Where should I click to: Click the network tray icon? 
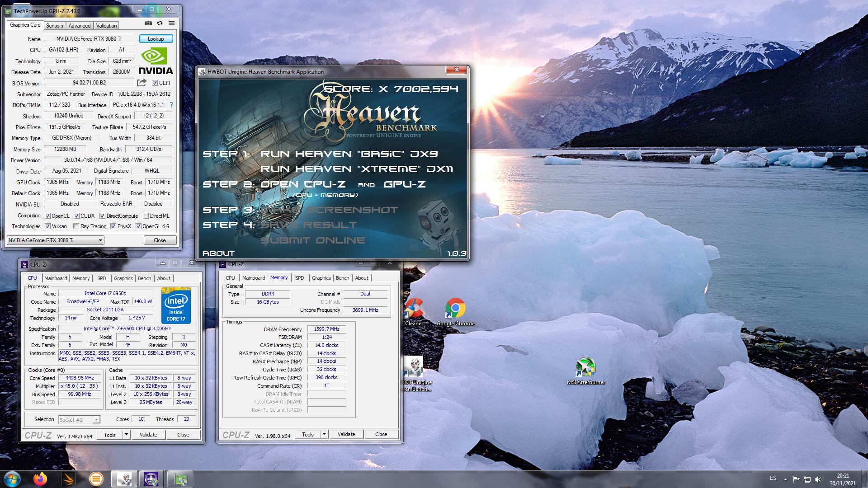tap(807, 479)
